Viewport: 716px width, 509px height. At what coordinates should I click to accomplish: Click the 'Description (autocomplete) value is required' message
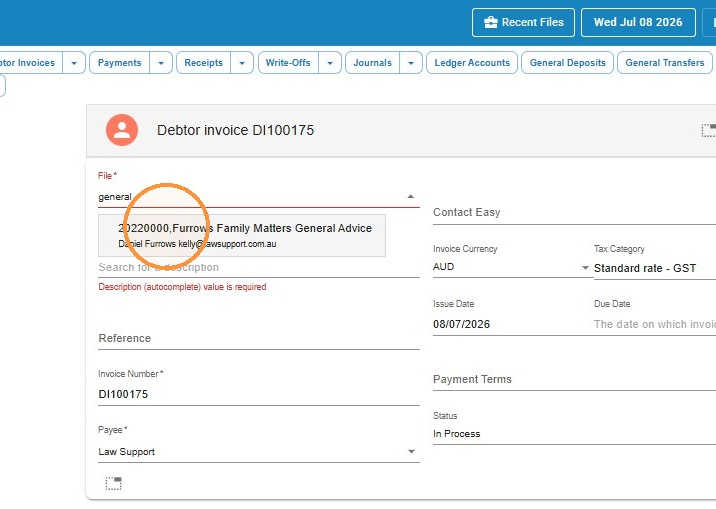point(182,287)
